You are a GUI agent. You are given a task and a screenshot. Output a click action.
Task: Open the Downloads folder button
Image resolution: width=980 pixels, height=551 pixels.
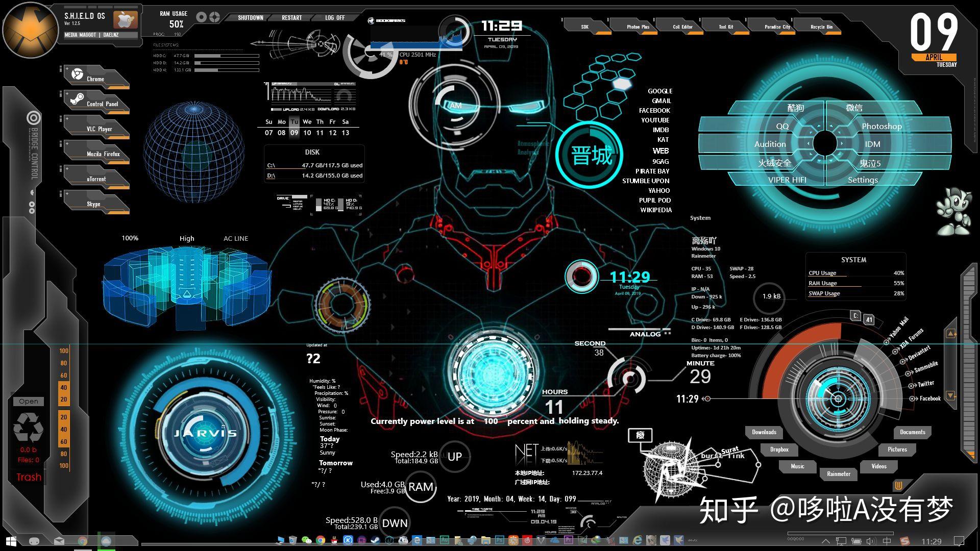coord(764,432)
